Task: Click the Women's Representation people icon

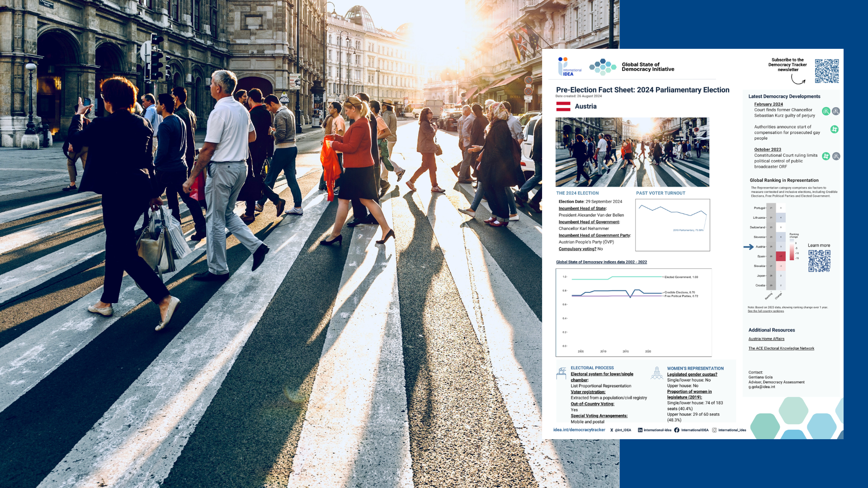Action: tap(657, 373)
